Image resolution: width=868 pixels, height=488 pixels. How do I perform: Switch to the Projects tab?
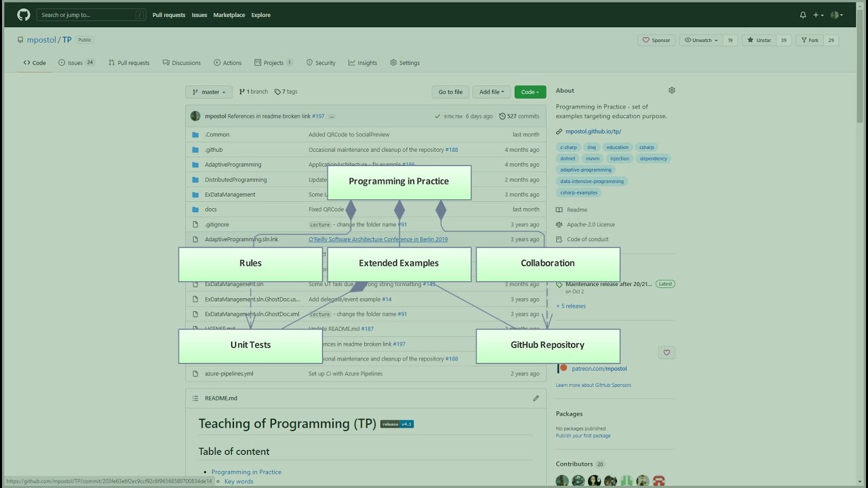point(273,63)
